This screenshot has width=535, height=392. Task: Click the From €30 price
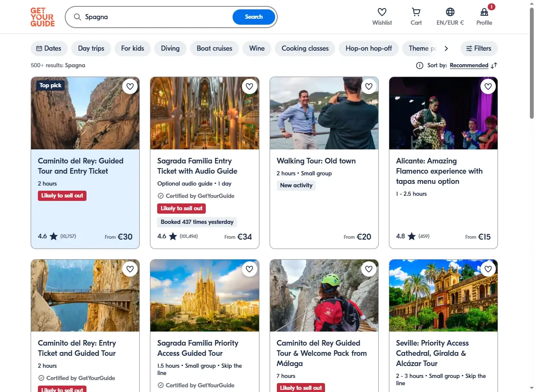(x=119, y=237)
